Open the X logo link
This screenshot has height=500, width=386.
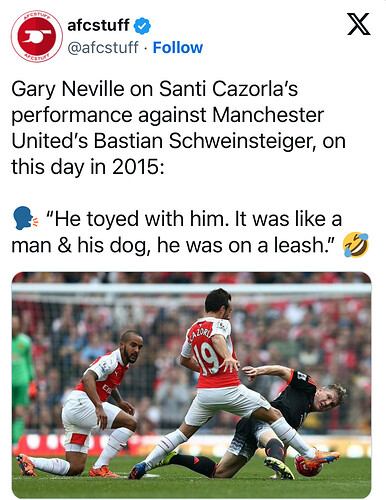click(359, 24)
